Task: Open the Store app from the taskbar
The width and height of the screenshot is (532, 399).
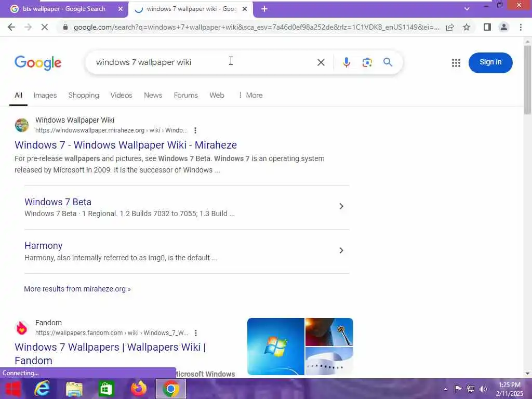Action: pyautogui.click(x=106, y=389)
